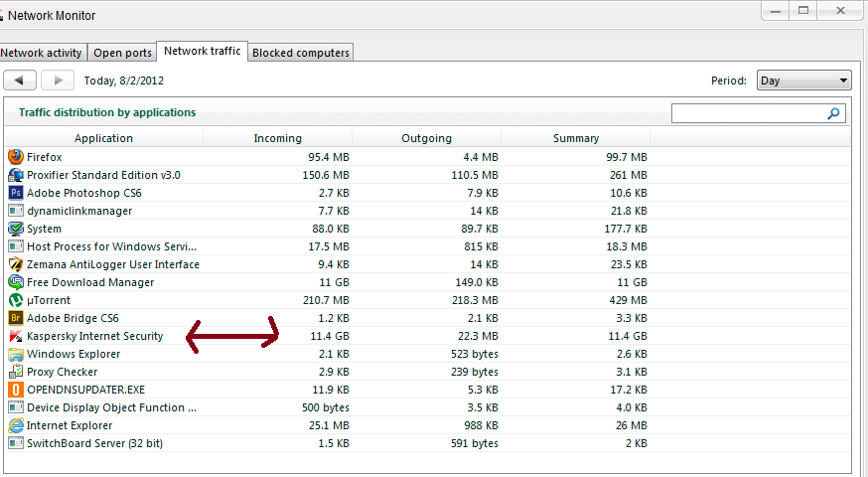This screenshot has width=868, height=477.
Task: Click the Adobe Bridge CS6 icon
Action: [16, 318]
